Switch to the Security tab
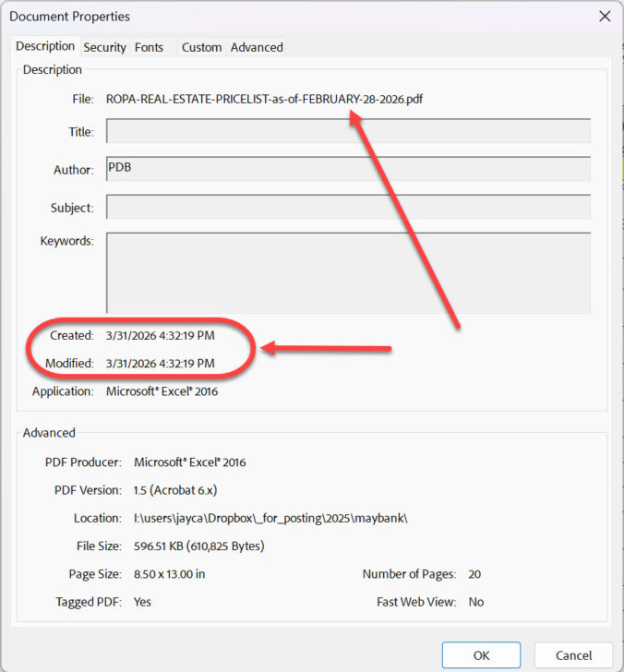 point(104,47)
